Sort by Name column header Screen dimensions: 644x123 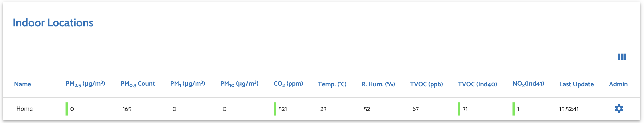22,84
